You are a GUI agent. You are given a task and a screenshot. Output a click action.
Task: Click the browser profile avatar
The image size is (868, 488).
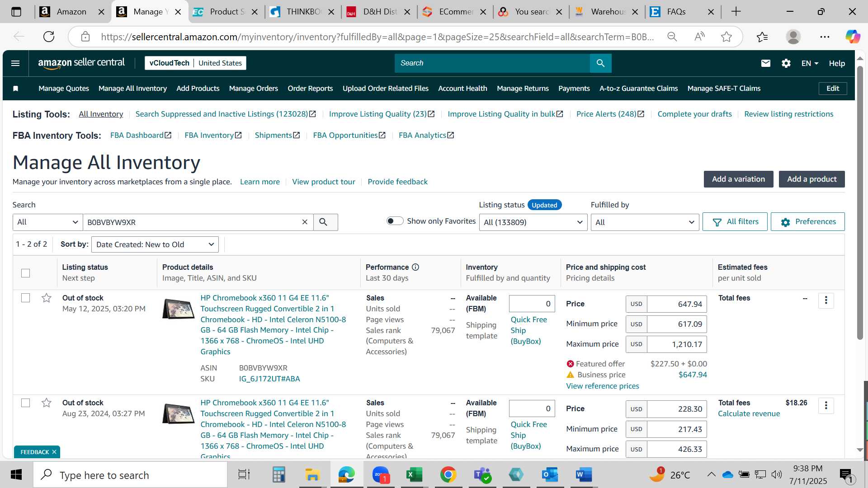[x=793, y=37]
